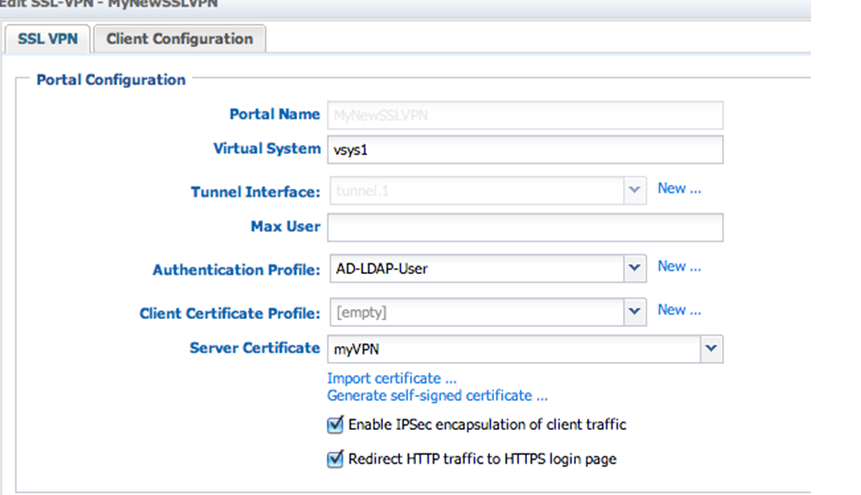The width and height of the screenshot is (861, 495).
Task: Click New link beside Tunnel Interface
Action: 679,188
